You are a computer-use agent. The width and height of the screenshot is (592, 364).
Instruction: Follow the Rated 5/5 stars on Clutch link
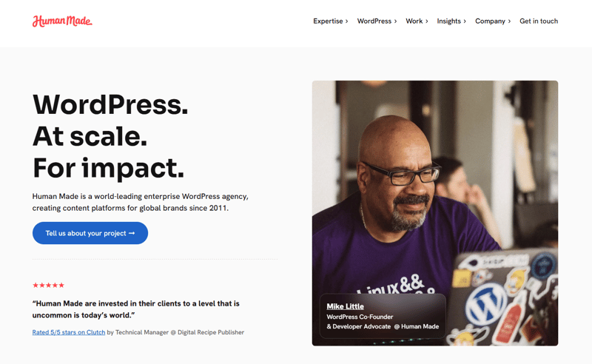[69, 332]
